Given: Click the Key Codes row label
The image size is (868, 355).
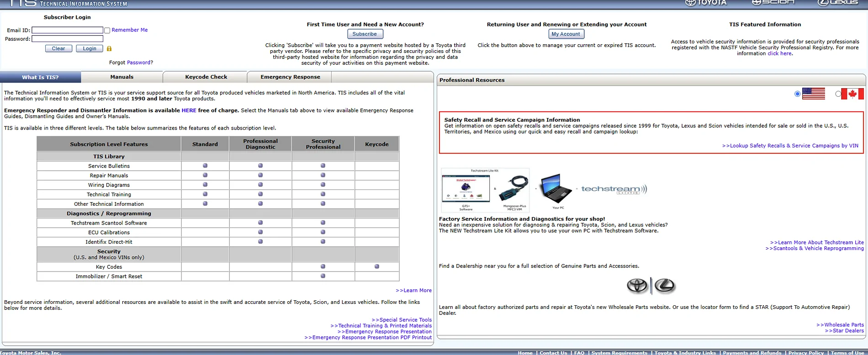Looking at the screenshot, I should pos(109,267).
